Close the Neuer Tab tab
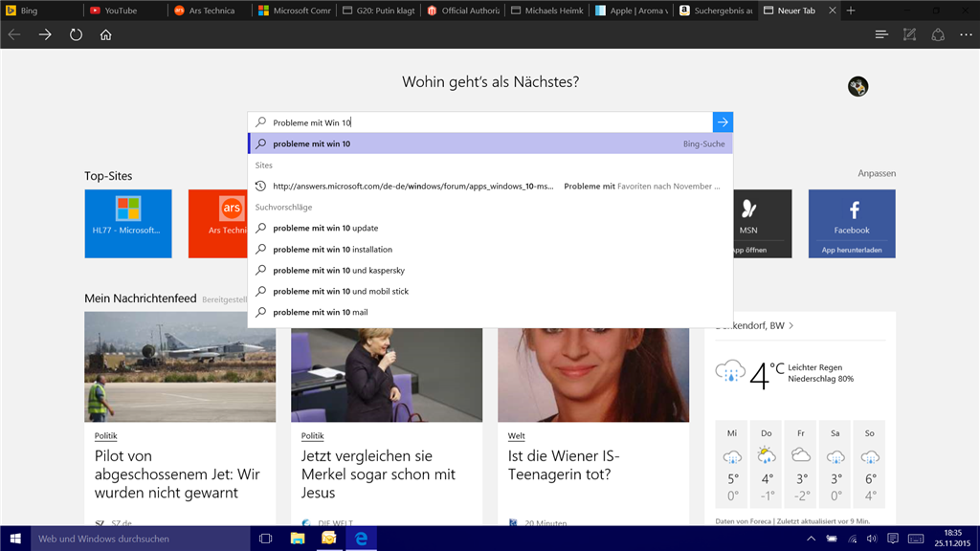The width and height of the screenshot is (980, 551). (832, 10)
